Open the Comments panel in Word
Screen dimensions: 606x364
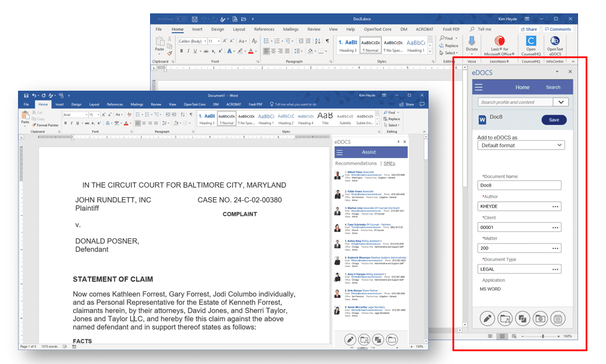click(557, 29)
